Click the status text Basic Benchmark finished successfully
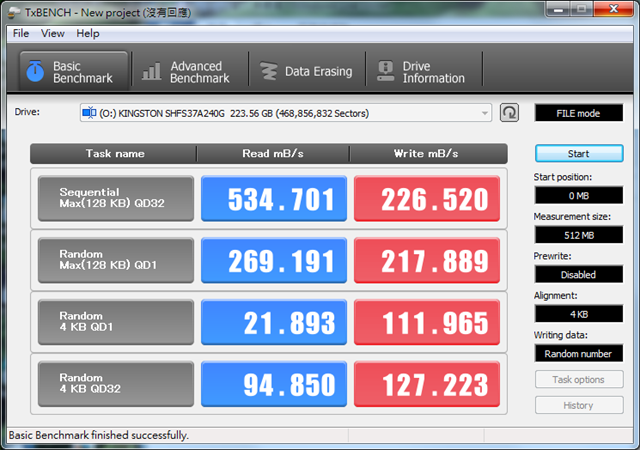640x450 pixels. 98,435
